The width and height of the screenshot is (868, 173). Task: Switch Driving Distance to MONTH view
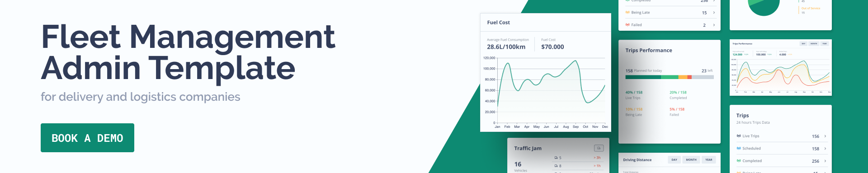pyautogui.click(x=691, y=160)
